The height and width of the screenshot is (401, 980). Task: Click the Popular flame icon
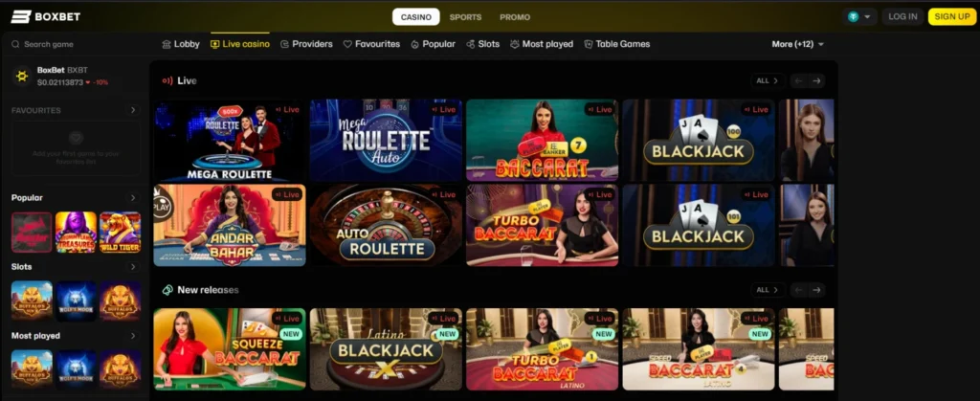pos(414,44)
